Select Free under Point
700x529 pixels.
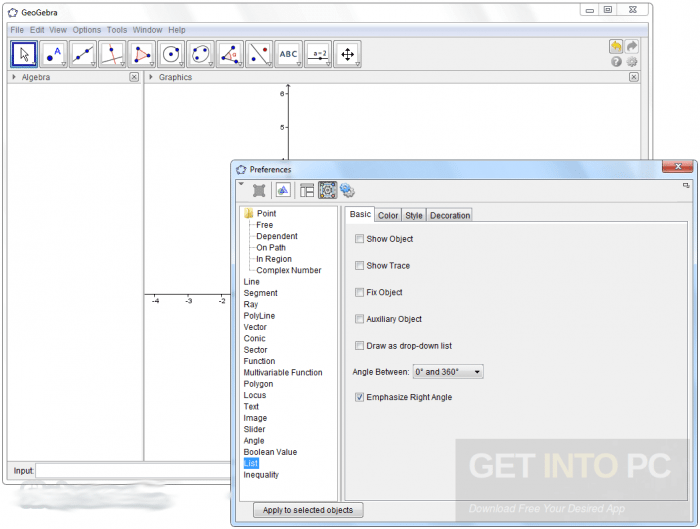coord(265,225)
